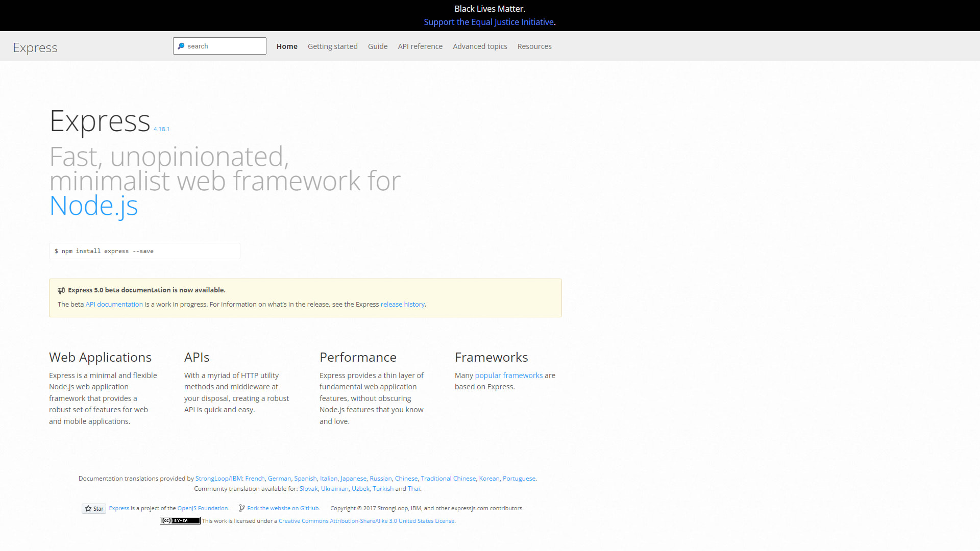Browse popular frameworks based on Express

click(x=509, y=375)
